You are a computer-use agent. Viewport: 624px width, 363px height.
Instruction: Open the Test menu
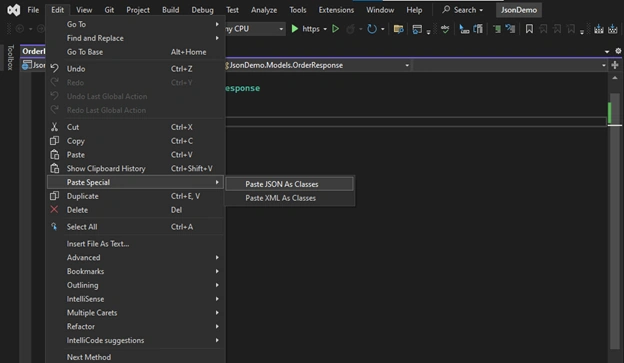click(232, 10)
